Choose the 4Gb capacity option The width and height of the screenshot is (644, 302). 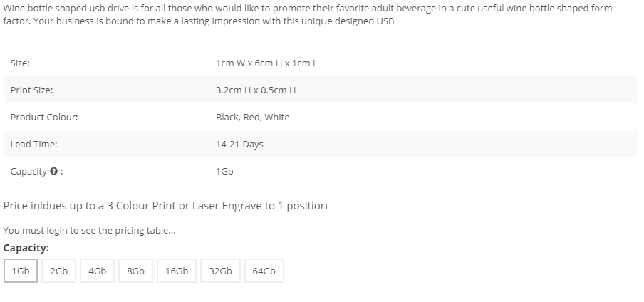coord(98,271)
